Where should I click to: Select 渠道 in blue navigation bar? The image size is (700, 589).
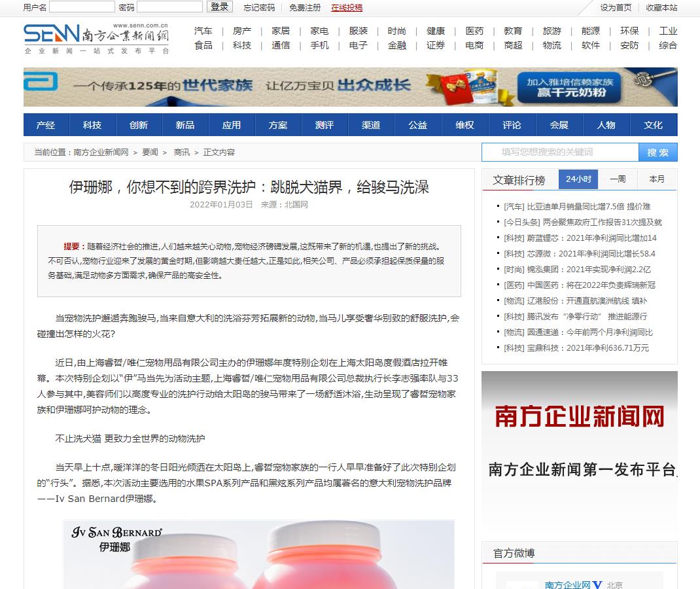tap(371, 125)
